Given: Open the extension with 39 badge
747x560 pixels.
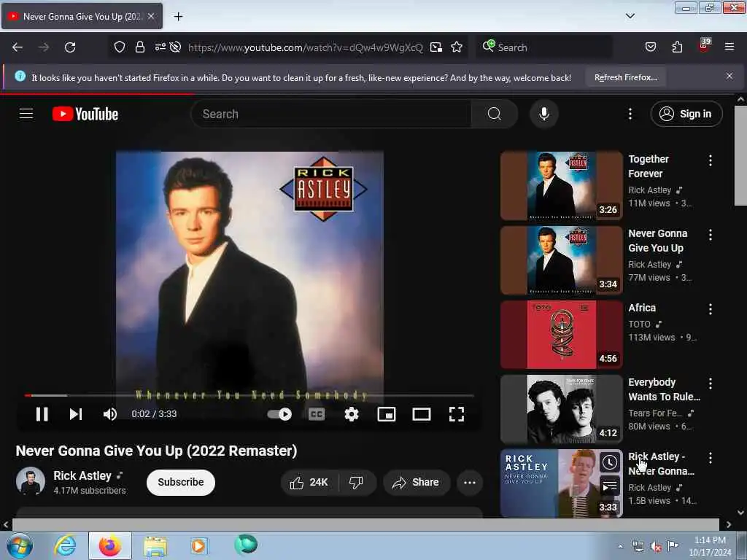Looking at the screenshot, I should pyautogui.click(x=704, y=46).
